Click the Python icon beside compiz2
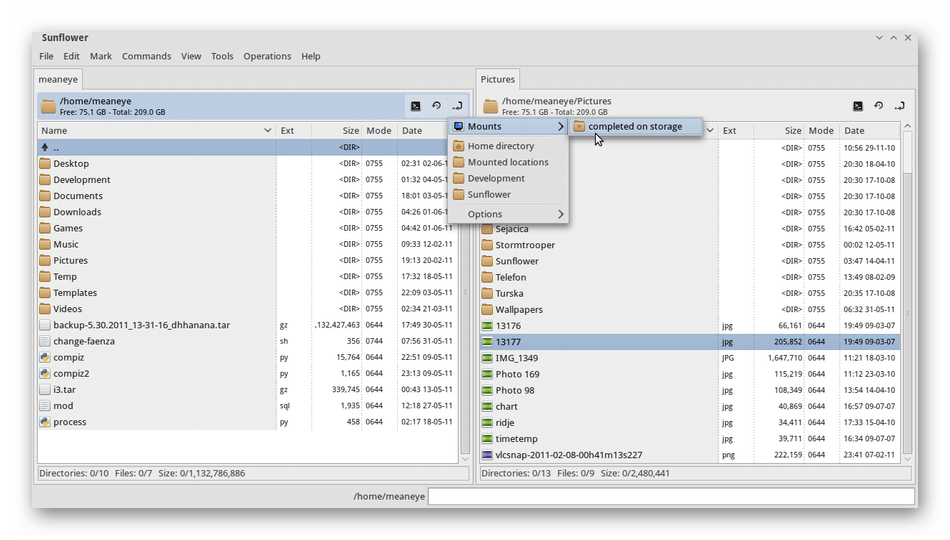The image size is (950, 540). (45, 373)
